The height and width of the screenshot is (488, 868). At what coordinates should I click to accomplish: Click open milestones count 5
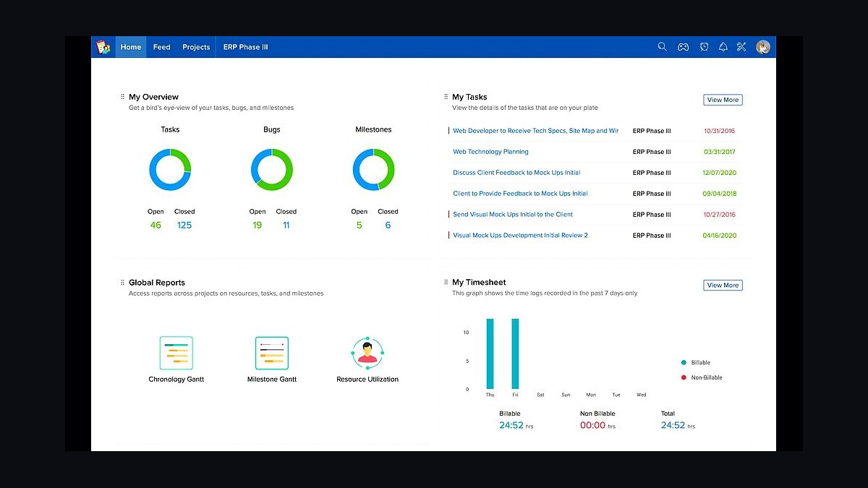359,225
